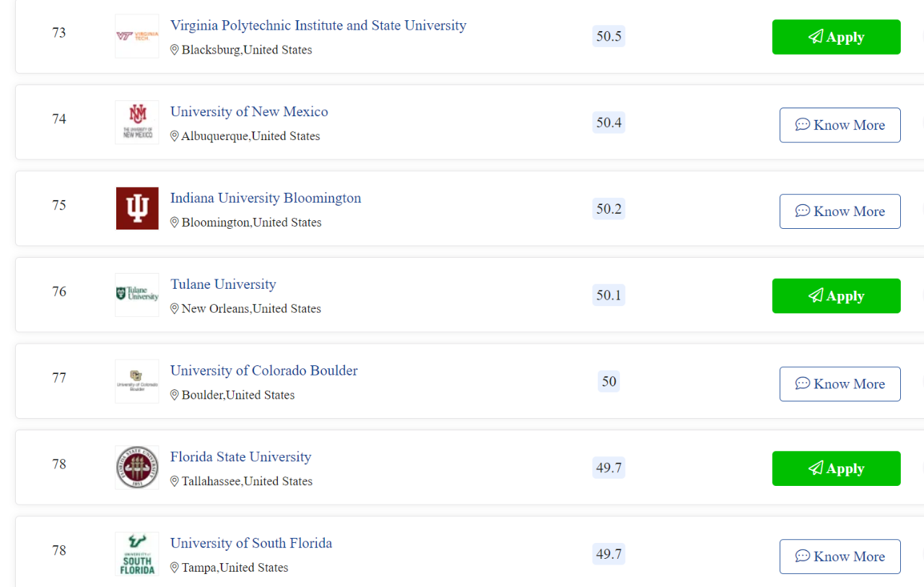Click the Florida State University seal logo

(x=137, y=467)
